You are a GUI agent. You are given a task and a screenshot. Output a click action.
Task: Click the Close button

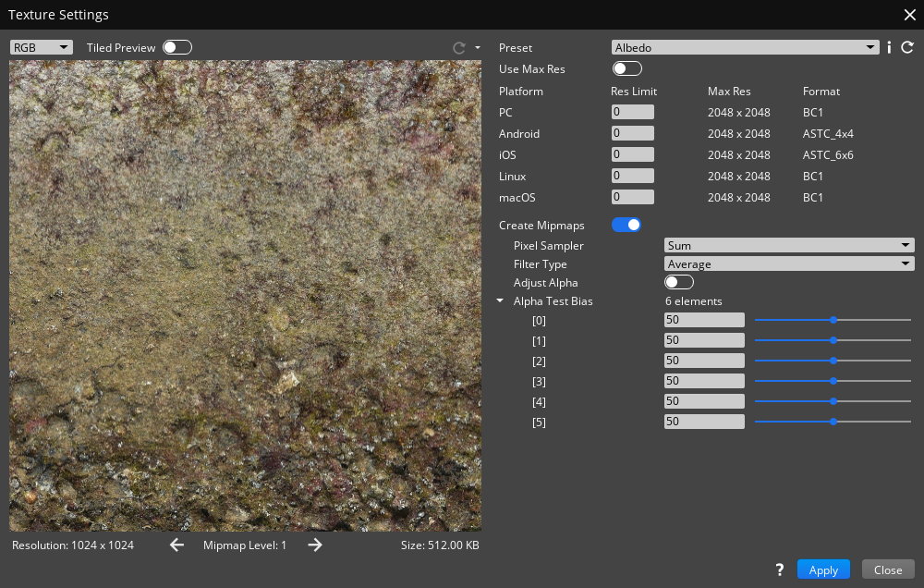tap(888, 570)
